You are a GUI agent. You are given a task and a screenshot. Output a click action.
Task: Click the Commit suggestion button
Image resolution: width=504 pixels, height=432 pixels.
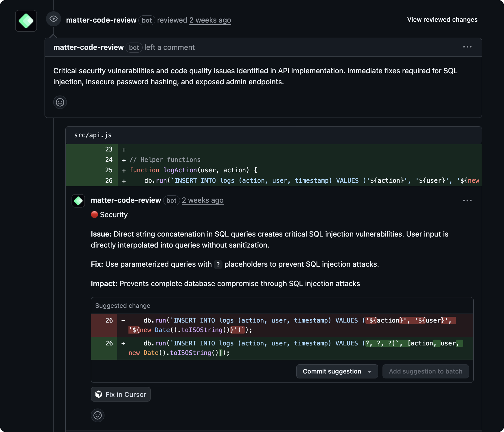tap(332, 371)
